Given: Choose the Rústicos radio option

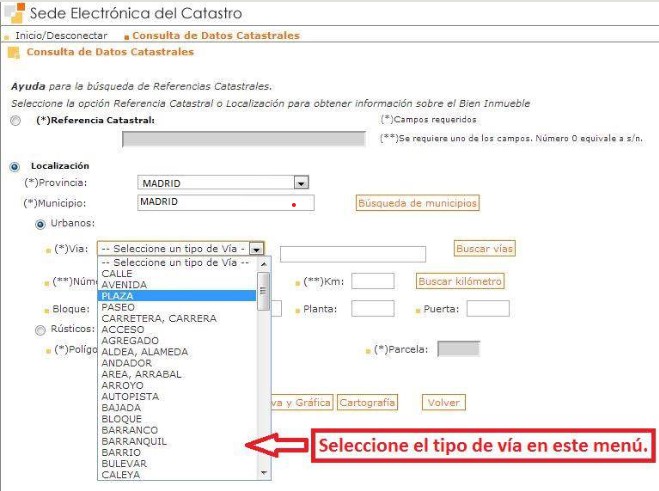Looking at the screenshot, I should tap(41, 329).
